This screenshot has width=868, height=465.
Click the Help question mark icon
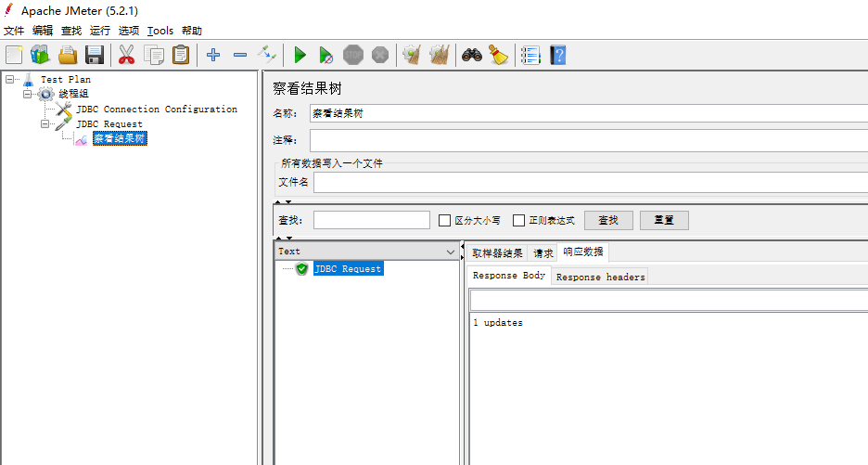(x=557, y=56)
